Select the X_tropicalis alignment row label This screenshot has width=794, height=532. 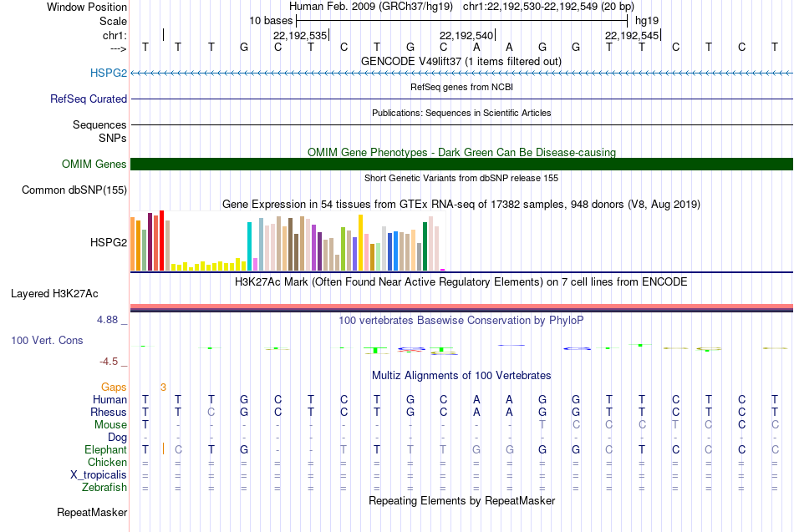click(99, 475)
